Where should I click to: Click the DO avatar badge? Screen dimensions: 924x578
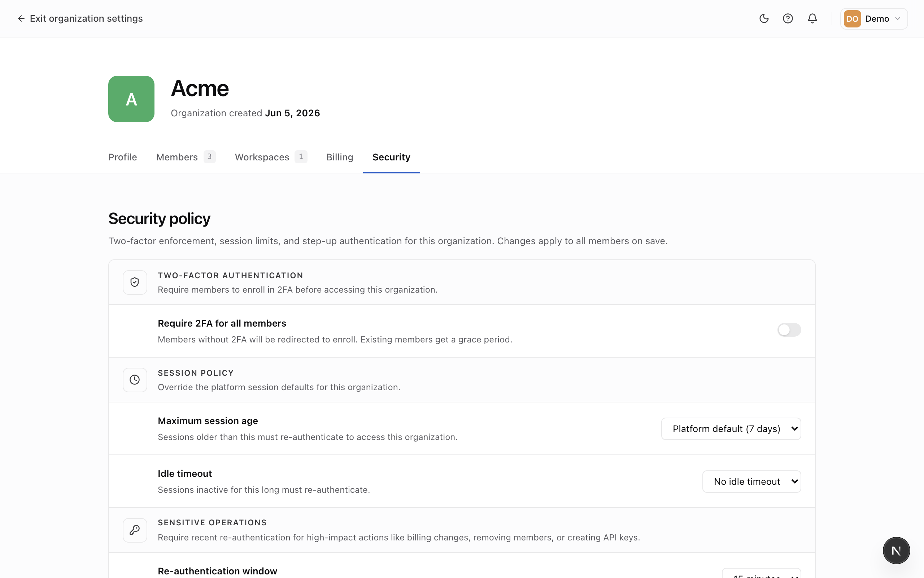[852, 19]
